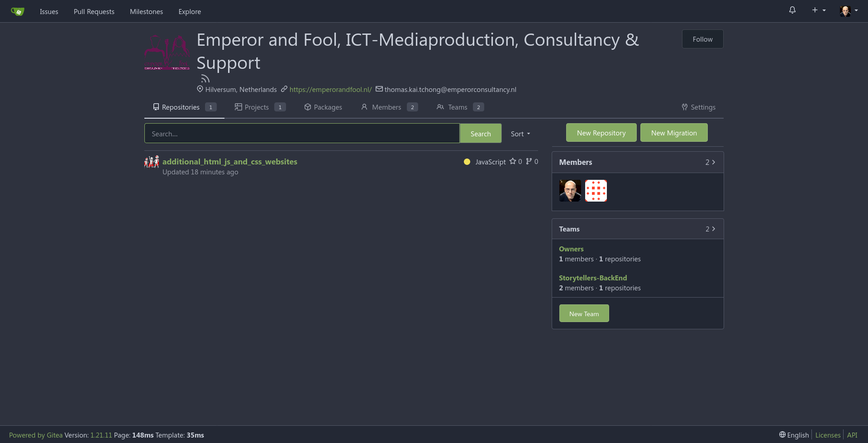Image resolution: width=868 pixels, height=443 pixels.
Task: Open the Settings wrench icon
Action: 685,107
